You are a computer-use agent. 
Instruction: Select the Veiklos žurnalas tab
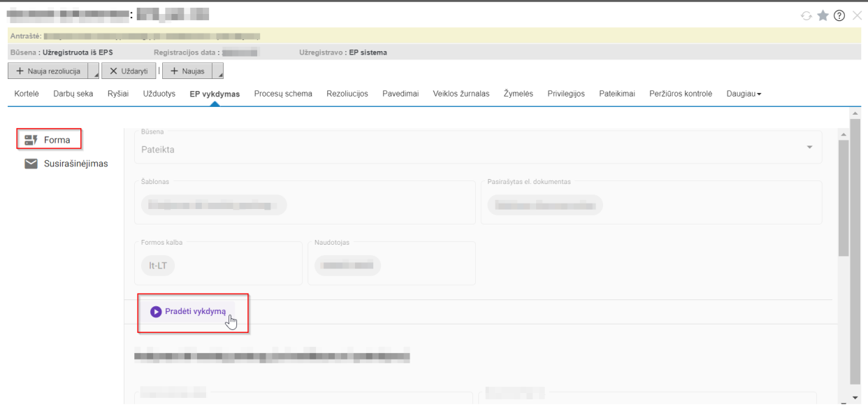coord(461,94)
